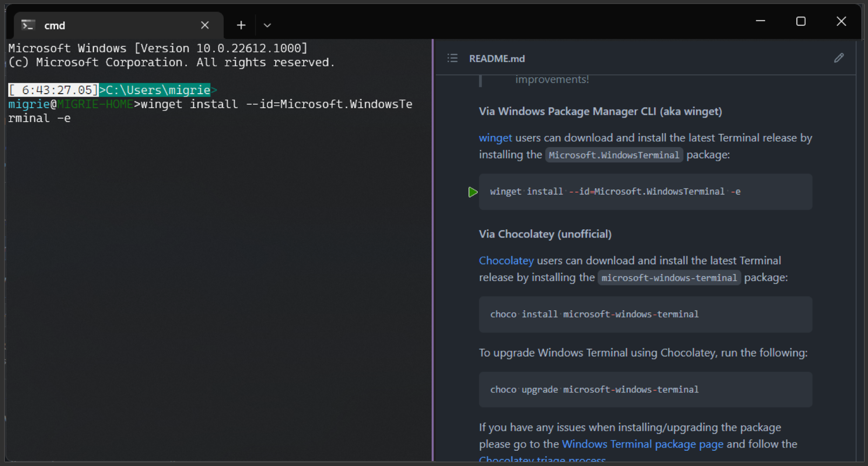Image resolution: width=868 pixels, height=466 pixels.
Task: Open README.md table of contents list icon
Action: [x=452, y=58]
